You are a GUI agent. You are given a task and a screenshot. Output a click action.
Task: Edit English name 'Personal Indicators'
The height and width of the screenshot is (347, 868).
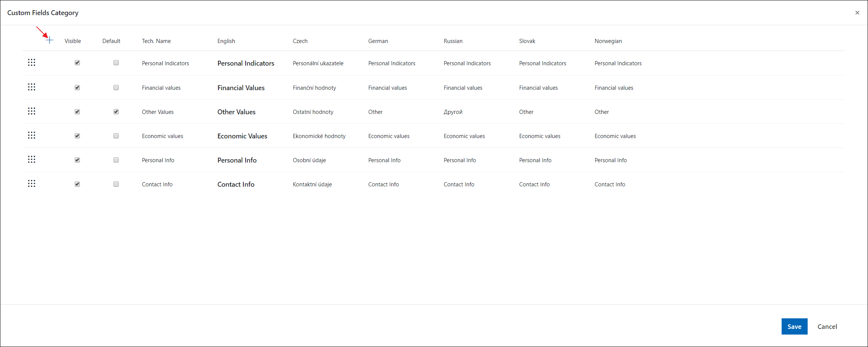(246, 63)
